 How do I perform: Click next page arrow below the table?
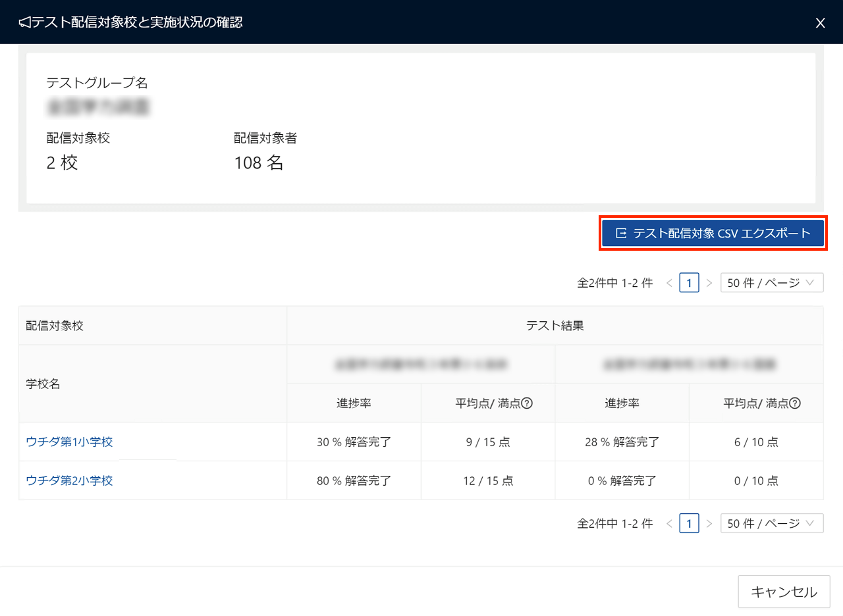(709, 523)
